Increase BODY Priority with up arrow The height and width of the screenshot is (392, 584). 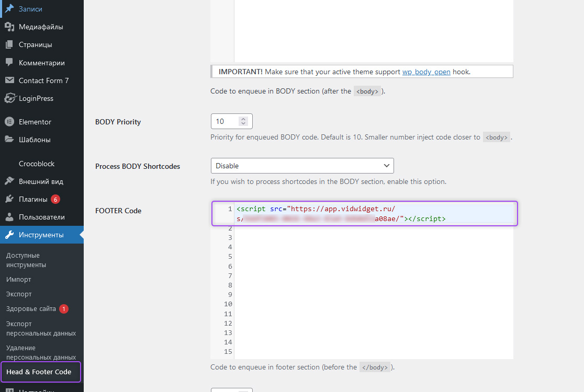(243, 119)
